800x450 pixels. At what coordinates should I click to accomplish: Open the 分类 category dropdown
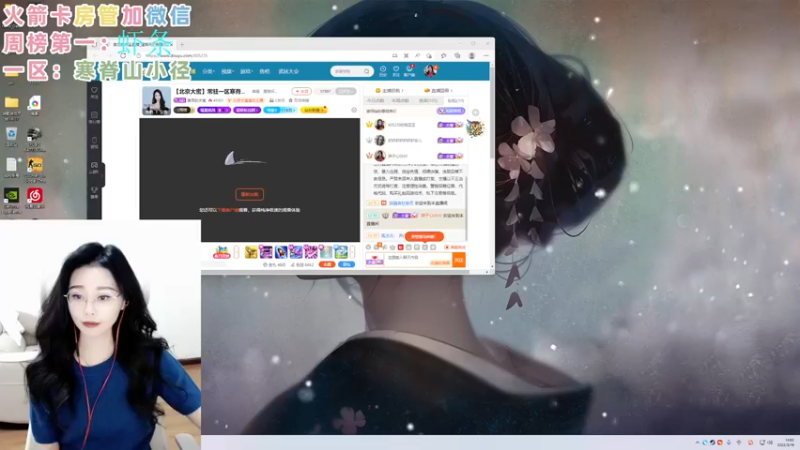pyautogui.click(x=208, y=71)
